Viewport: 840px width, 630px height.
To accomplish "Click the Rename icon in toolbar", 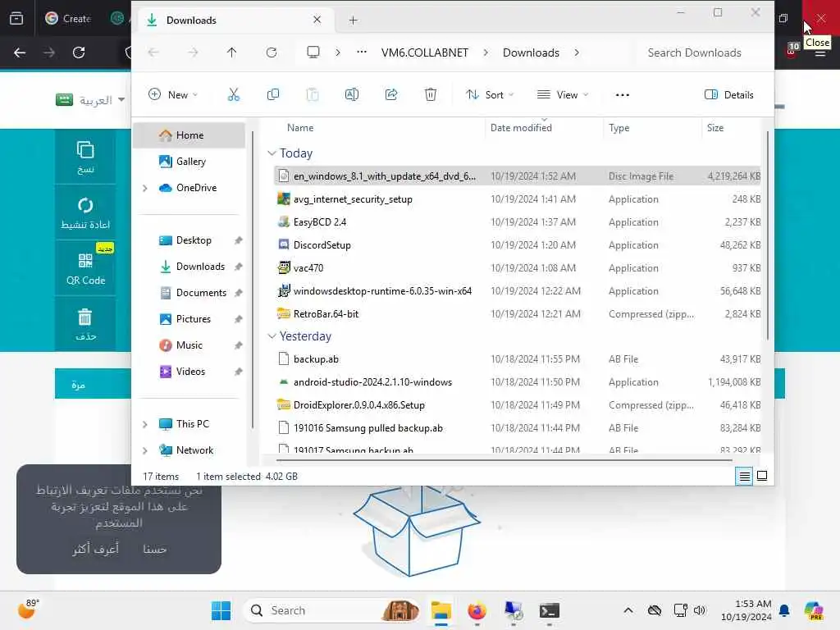I will pyautogui.click(x=351, y=95).
